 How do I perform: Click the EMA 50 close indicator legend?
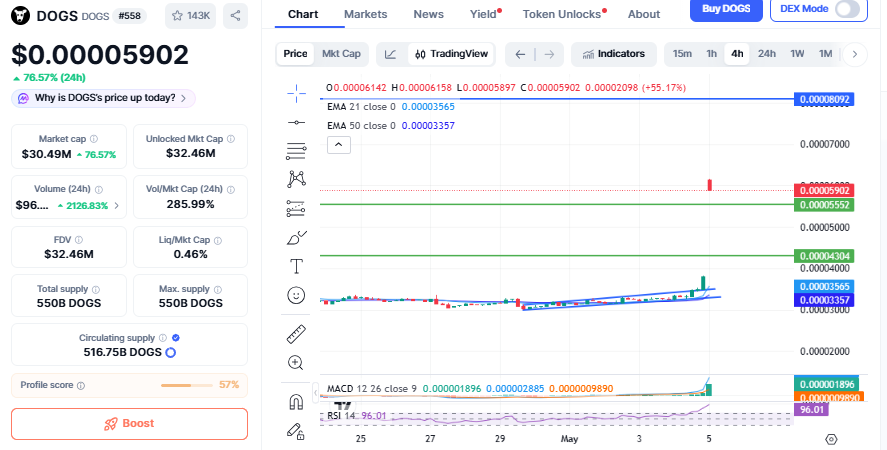(x=390, y=126)
